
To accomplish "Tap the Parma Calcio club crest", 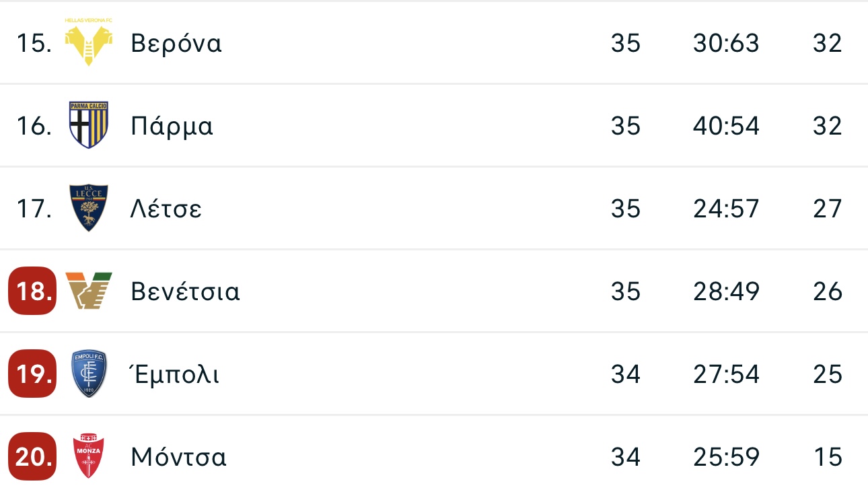I will pyautogui.click(x=89, y=125).
